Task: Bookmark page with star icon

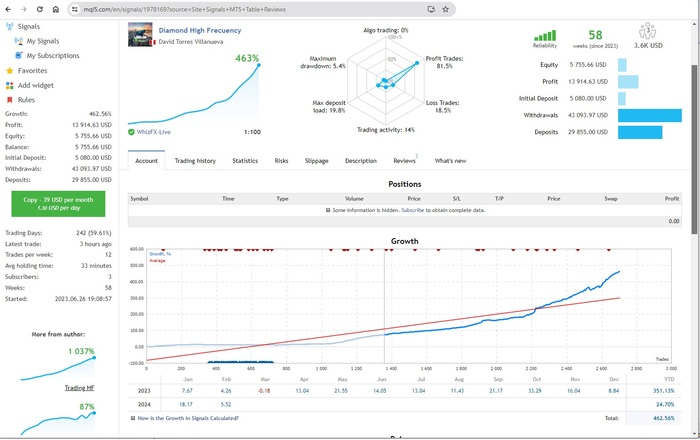Action: pyautogui.click(x=445, y=9)
